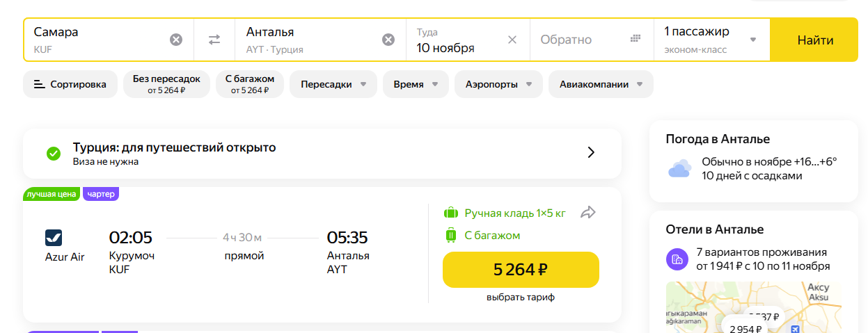Swap departure and destination cities
The height and width of the screenshot is (333, 868).
pos(214,40)
